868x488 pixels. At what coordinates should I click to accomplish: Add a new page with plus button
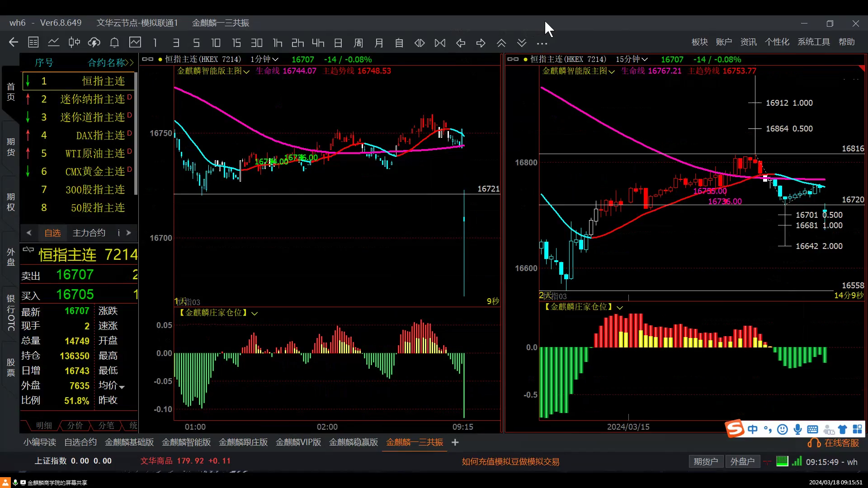[455, 442]
